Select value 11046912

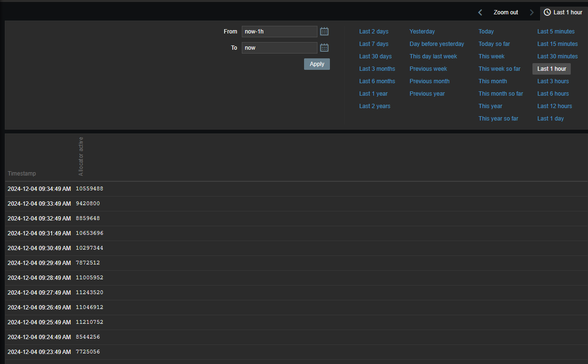tap(90, 308)
